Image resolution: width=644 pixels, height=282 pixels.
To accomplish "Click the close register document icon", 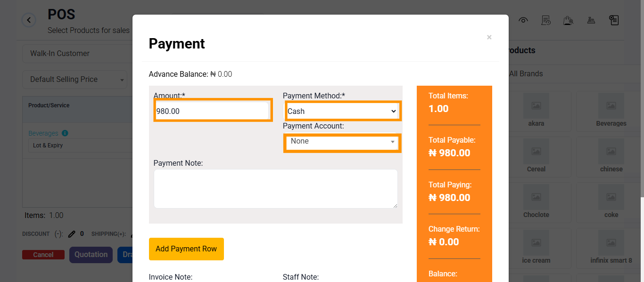I will [x=613, y=20].
